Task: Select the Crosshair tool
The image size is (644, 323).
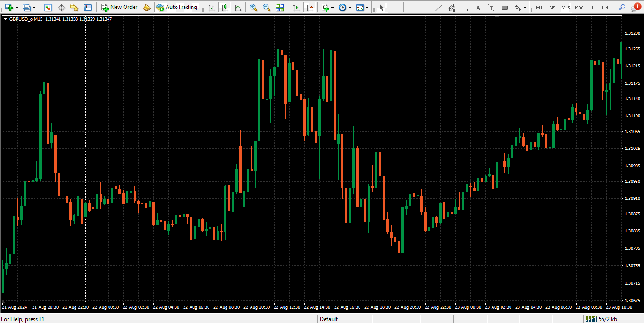Action: [395, 8]
